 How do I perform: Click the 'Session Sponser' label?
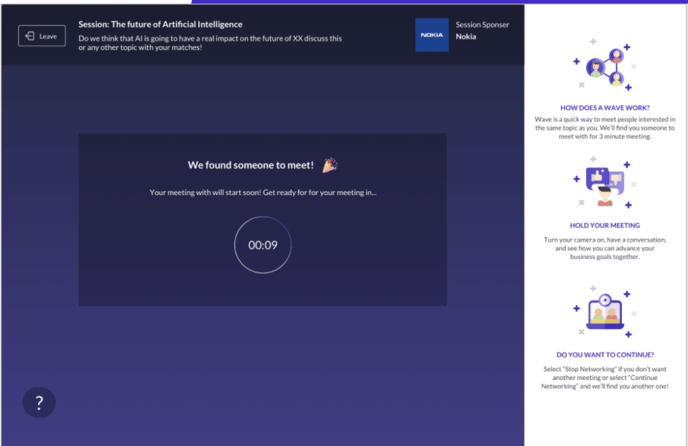tap(482, 25)
